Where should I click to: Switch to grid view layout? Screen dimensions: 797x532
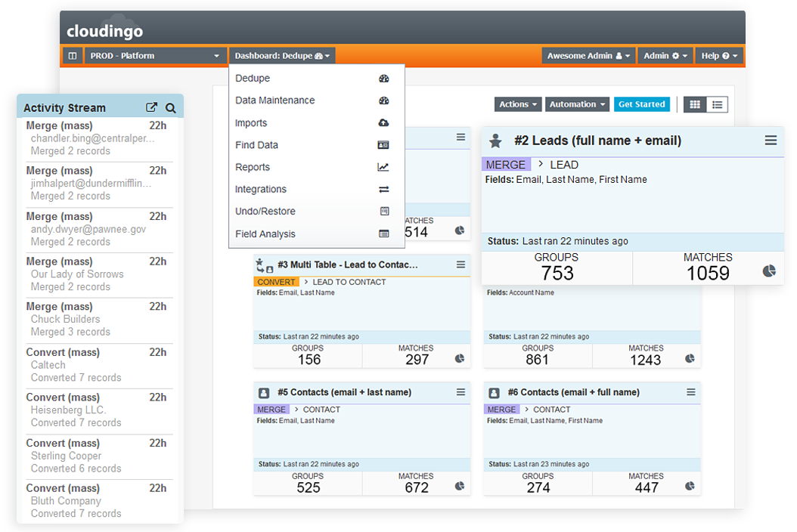(x=695, y=104)
